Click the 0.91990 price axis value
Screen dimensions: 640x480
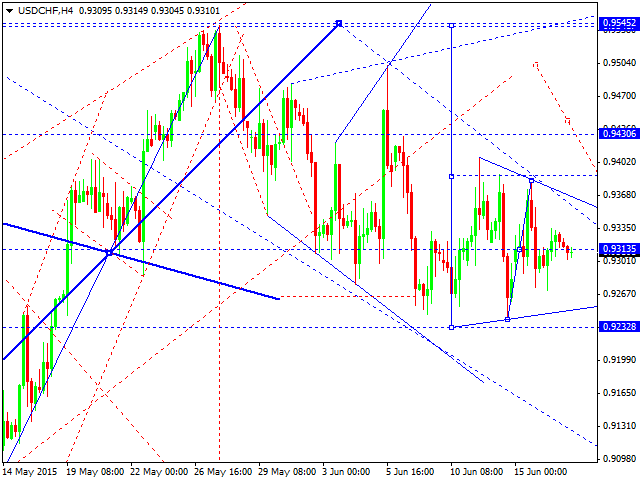pyautogui.click(x=619, y=360)
